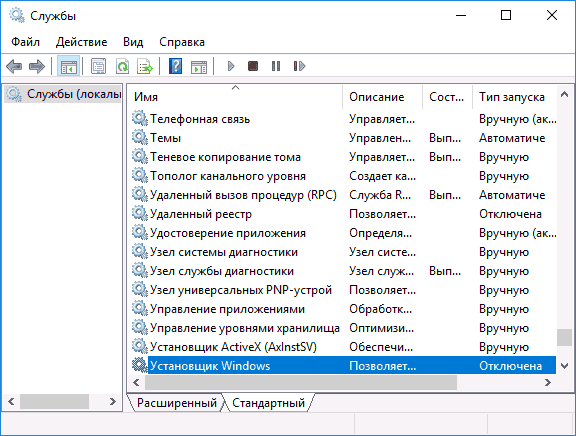Open the Действие menu
Viewport: 576px width, 436px height.
(82, 42)
